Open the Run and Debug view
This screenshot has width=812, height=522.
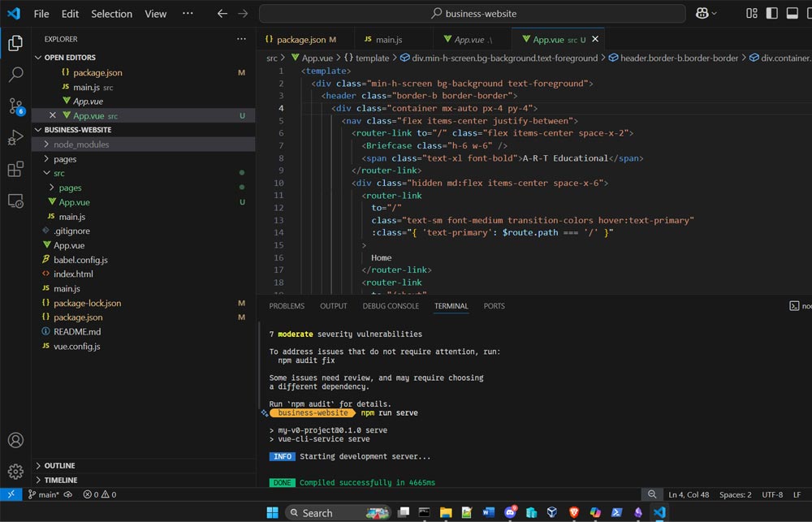[x=15, y=137]
